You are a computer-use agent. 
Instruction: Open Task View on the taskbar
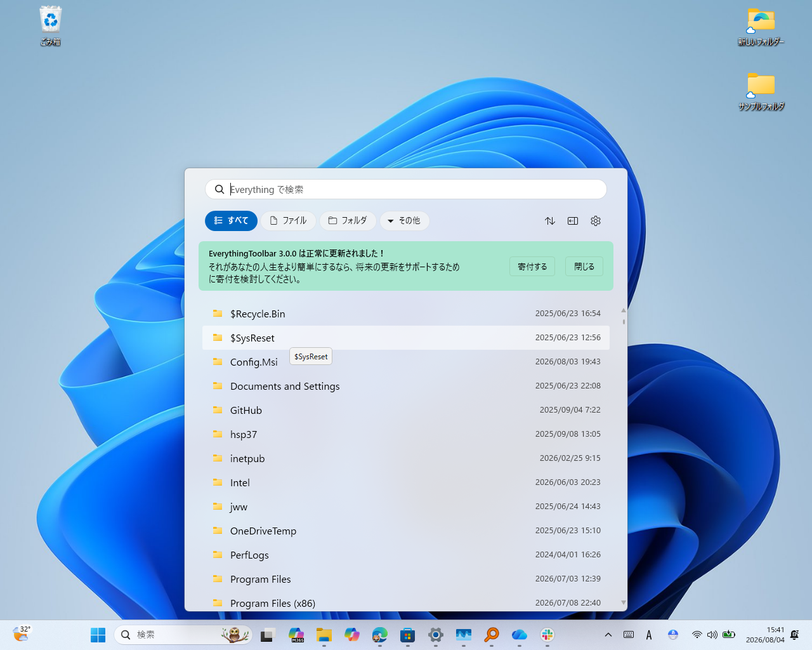tap(267, 635)
